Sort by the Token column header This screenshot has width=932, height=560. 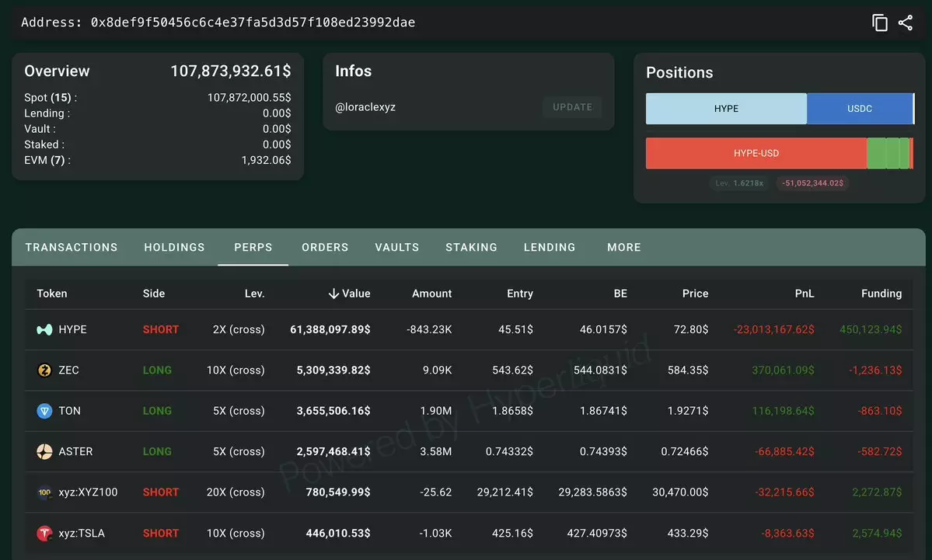tap(52, 294)
